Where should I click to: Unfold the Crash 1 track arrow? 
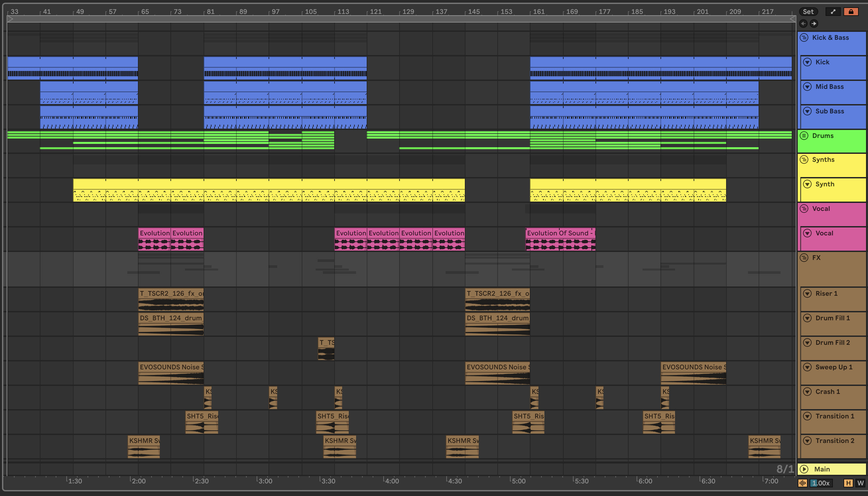[807, 392]
